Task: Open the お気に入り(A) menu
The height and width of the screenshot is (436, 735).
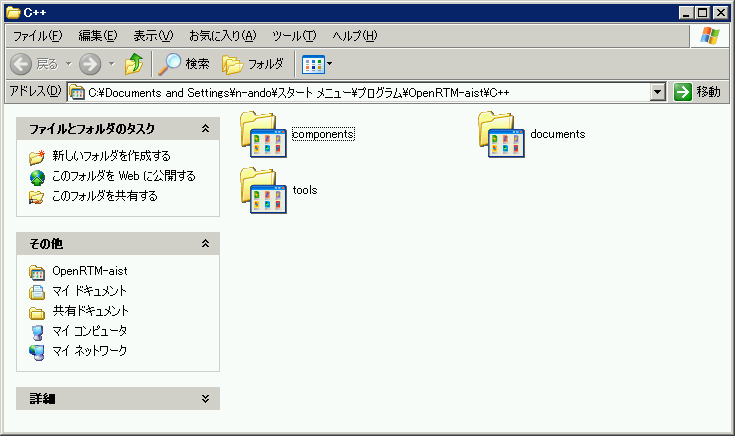Action: click(x=223, y=36)
